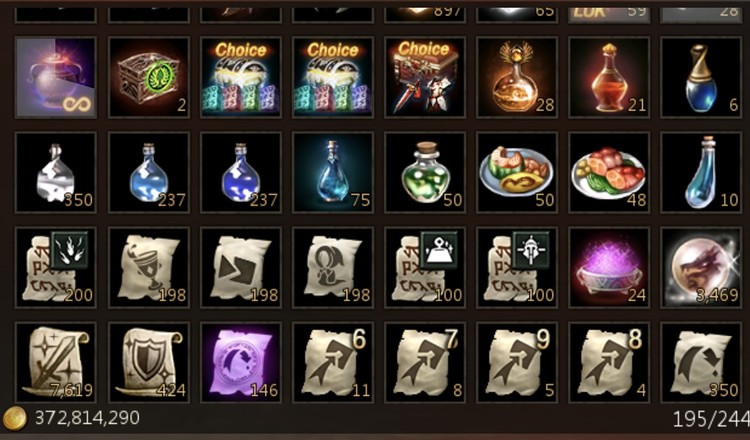The image size is (750, 440).
Task: Select the Choice chest with sword and armor
Action: tap(425, 77)
